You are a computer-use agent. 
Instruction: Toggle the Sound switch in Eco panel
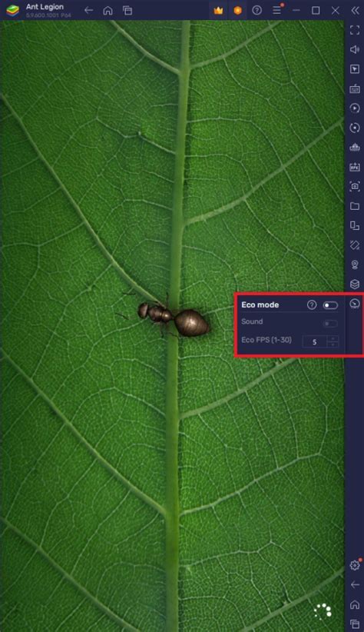(x=330, y=323)
